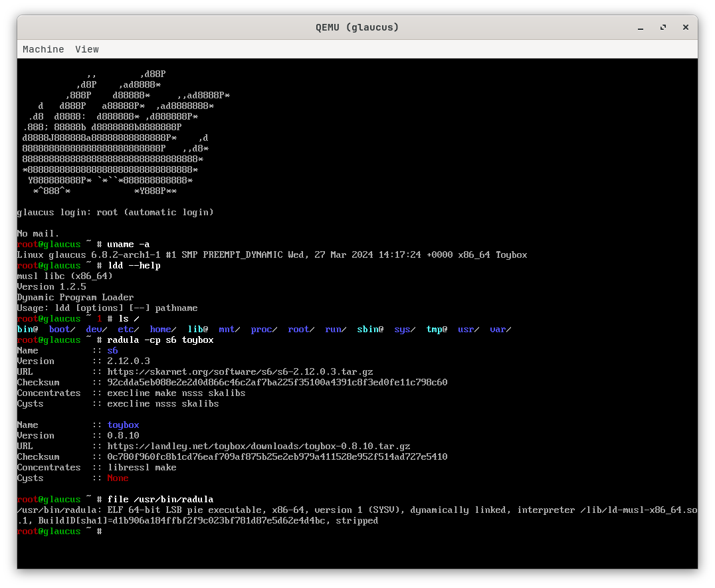Image resolution: width=715 pixels, height=588 pixels.
Task: Click the BuildID[sha1] output line
Action: tap(198, 520)
